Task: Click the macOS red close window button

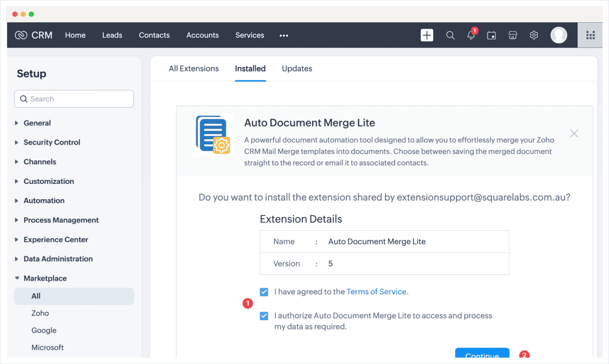Action: point(15,14)
